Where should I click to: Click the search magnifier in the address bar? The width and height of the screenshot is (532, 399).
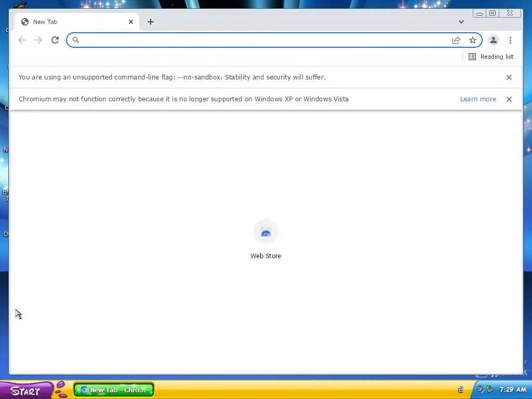76,40
